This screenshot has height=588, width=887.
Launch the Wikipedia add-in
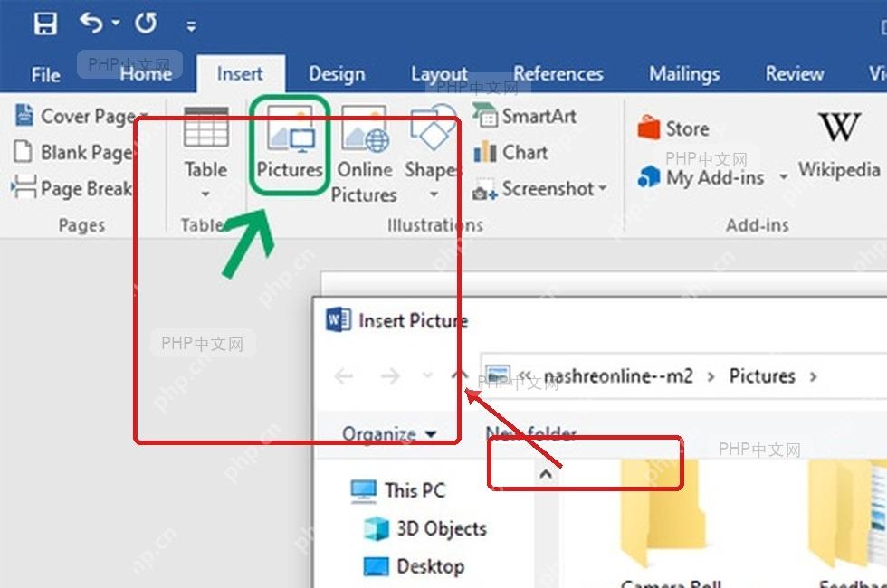[x=839, y=146]
